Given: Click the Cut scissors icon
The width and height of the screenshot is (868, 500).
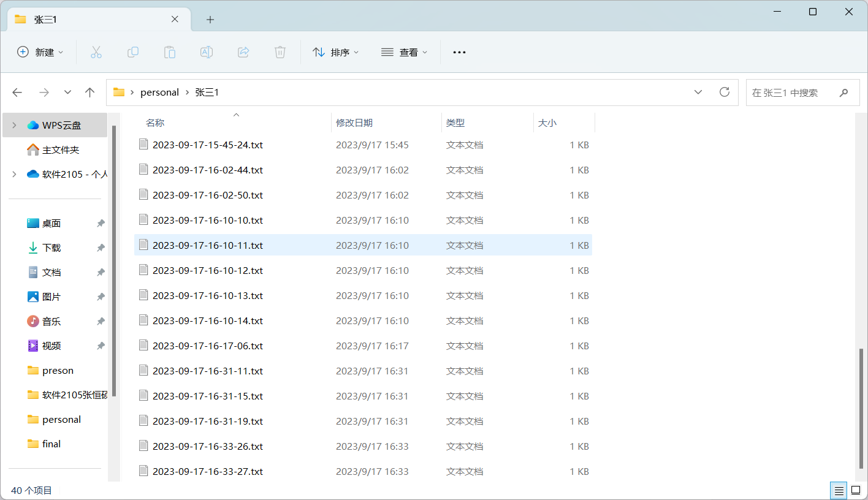Looking at the screenshot, I should pos(96,53).
